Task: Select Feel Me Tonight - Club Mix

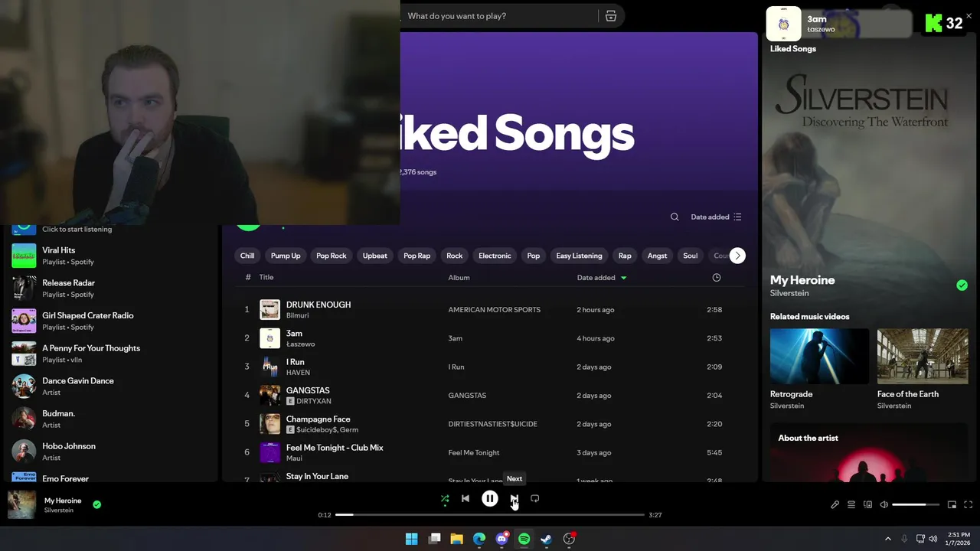Action: [335, 448]
